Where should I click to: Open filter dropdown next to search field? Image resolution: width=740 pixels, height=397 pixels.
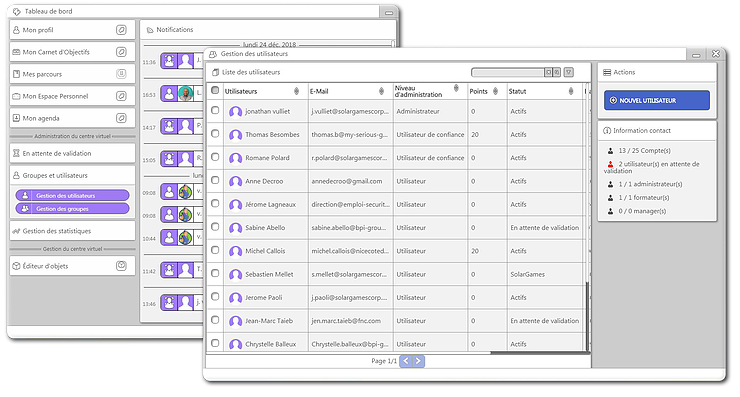pyautogui.click(x=569, y=72)
